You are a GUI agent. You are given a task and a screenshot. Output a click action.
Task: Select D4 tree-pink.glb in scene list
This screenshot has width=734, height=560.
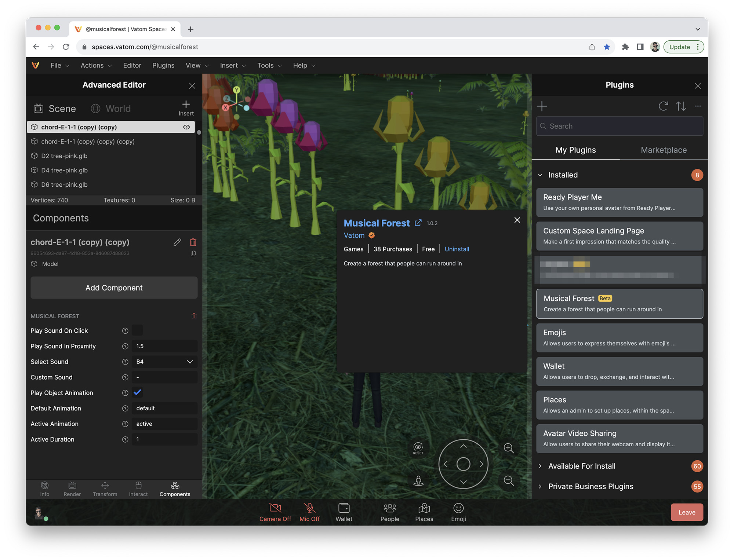[x=111, y=170]
